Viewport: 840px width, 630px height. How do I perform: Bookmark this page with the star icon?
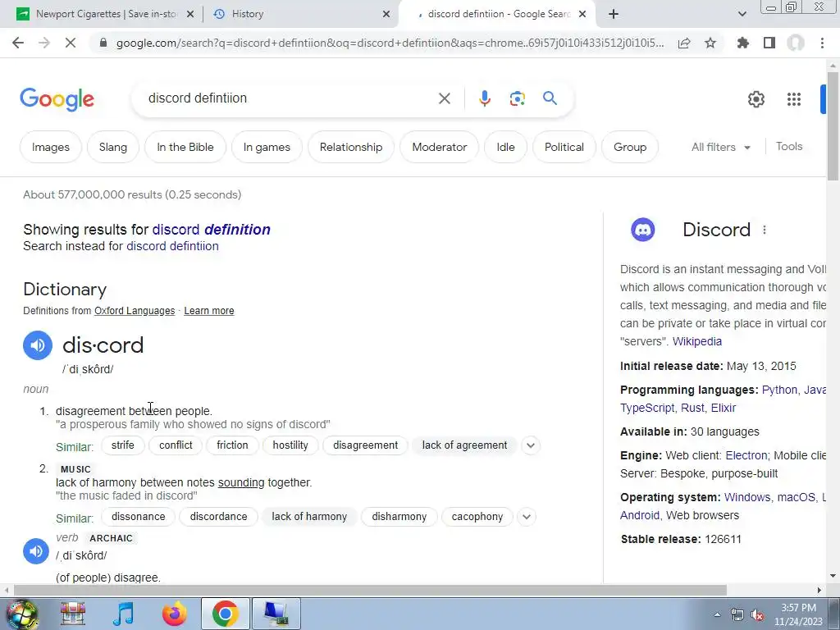point(710,43)
